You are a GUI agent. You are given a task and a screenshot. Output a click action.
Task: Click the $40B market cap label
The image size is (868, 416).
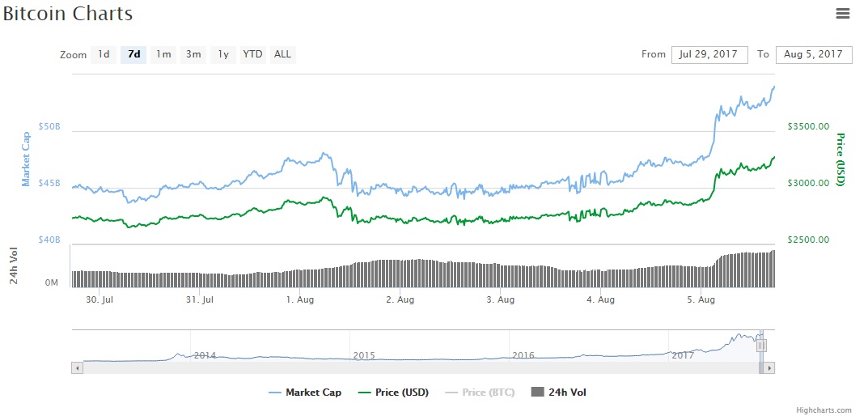(x=49, y=240)
